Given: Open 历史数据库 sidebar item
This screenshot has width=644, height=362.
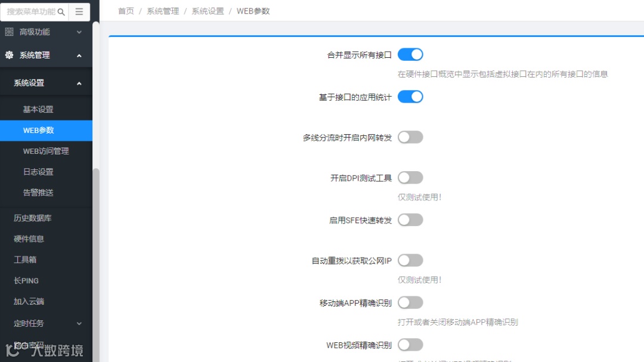Looking at the screenshot, I should tap(46, 218).
